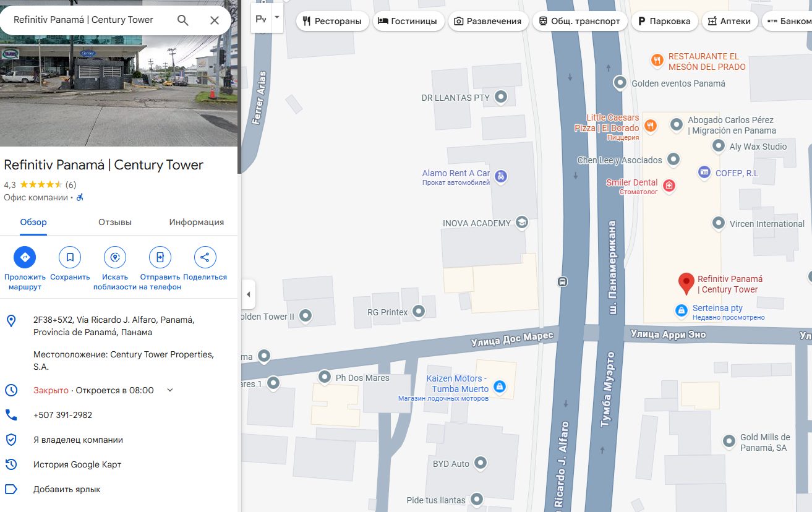Click the DR LLANTAS PTY marker

click(x=502, y=96)
